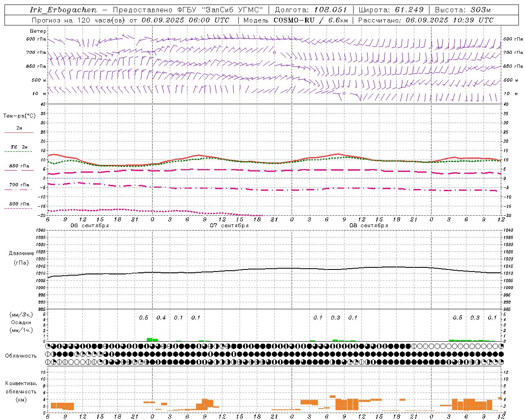Click the Облачность panel title
Viewport: 525px width, 420px height.
21,356
